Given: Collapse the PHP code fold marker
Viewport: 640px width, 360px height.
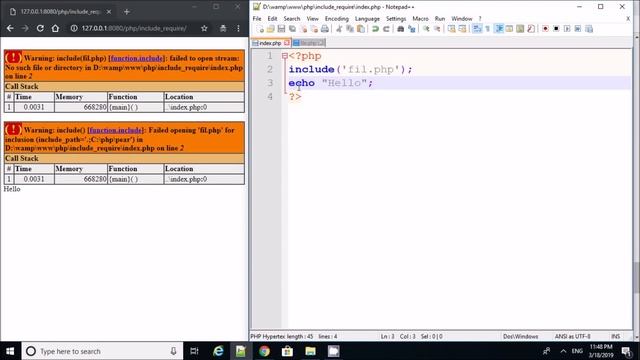Looking at the screenshot, I should point(284,56).
